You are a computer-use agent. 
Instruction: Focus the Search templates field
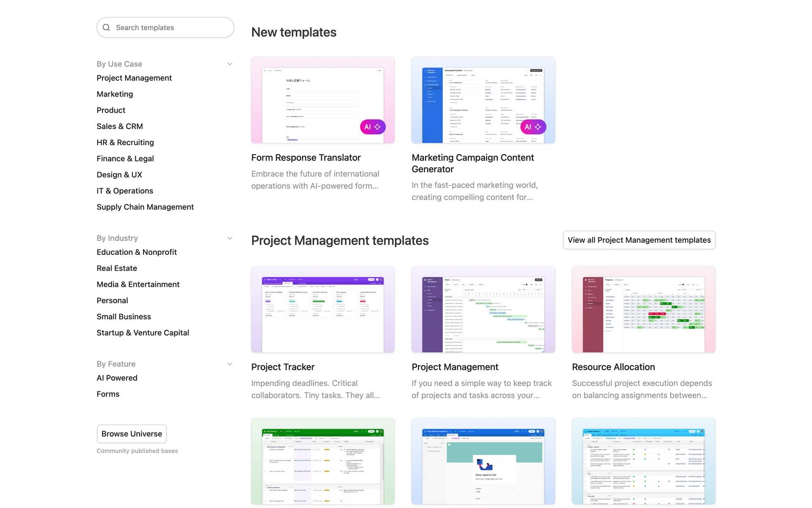point(169,28)
